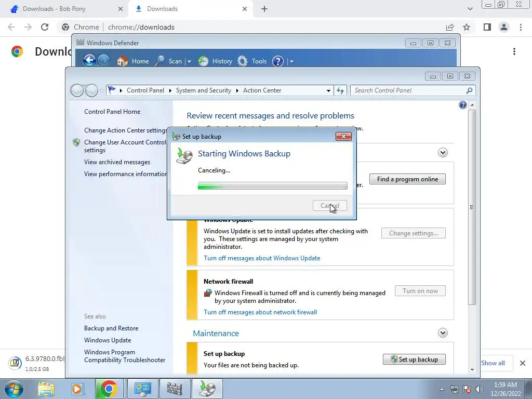The image size is (532, 399).
Task: Switch to Chrome in taskbar
Action: [x=109, y=389]
